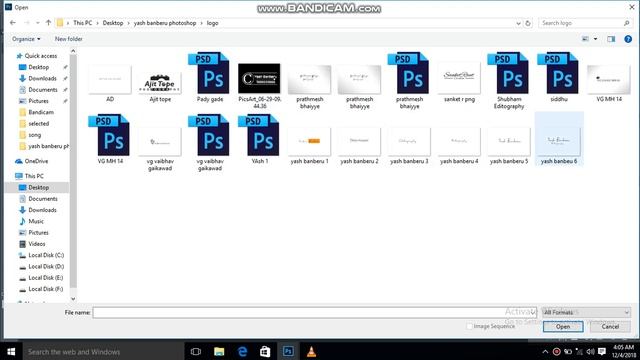Open previous locations address dropdown
Image resolution: width=640 pixels, height=360 pixels.
click(x=518, y=23)
